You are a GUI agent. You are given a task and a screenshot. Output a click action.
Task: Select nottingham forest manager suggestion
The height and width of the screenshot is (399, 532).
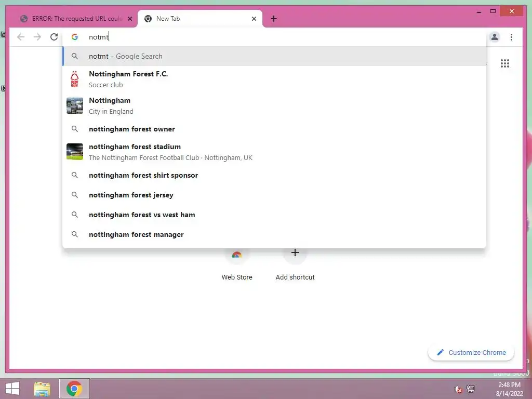pyautogui.click(x=274, y=234)
